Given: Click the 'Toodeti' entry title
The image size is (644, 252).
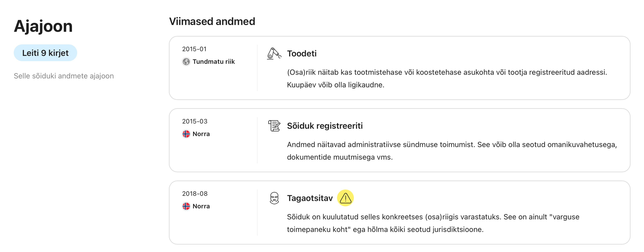Looking at the screenshot, I should pyautogui.click(x=302, y=53).
